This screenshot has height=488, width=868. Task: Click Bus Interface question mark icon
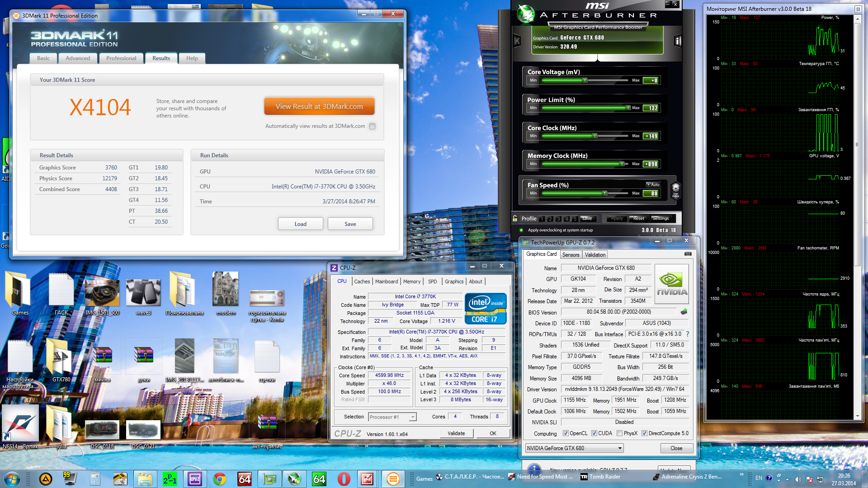click(x=688, y=334)
